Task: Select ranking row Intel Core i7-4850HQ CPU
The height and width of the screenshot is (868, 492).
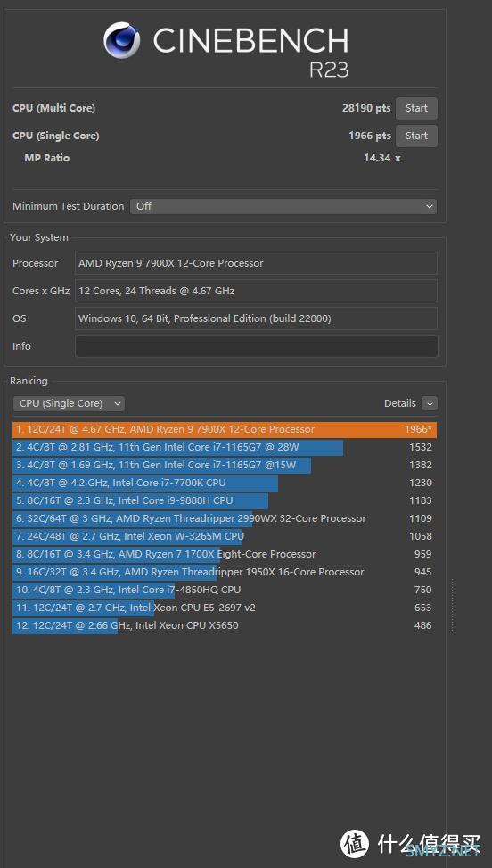Action: [x=225, y=590]
